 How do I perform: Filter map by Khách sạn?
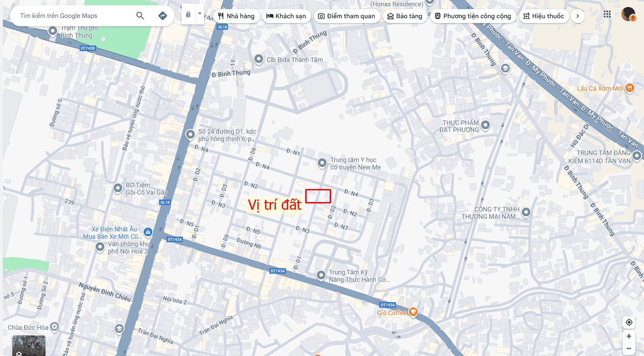click(x=286, y=16)
